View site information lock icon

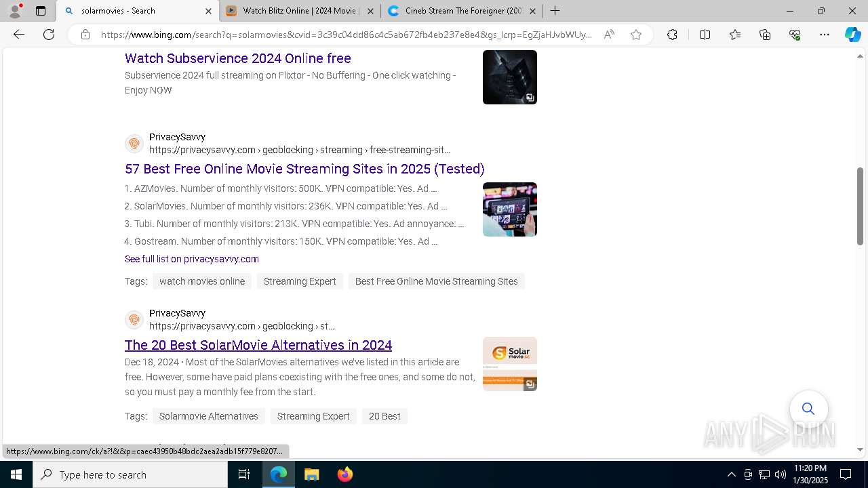click(x=85, y=35)
